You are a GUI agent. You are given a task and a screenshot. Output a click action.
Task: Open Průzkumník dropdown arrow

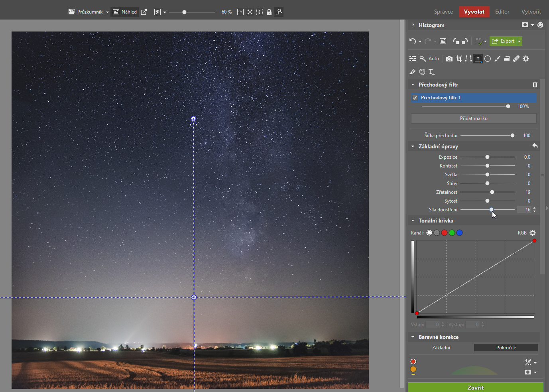[107, 12]
